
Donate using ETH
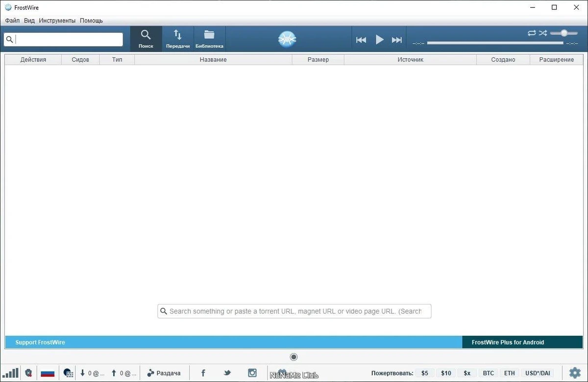pyautogui.click(x=510, y=373)
